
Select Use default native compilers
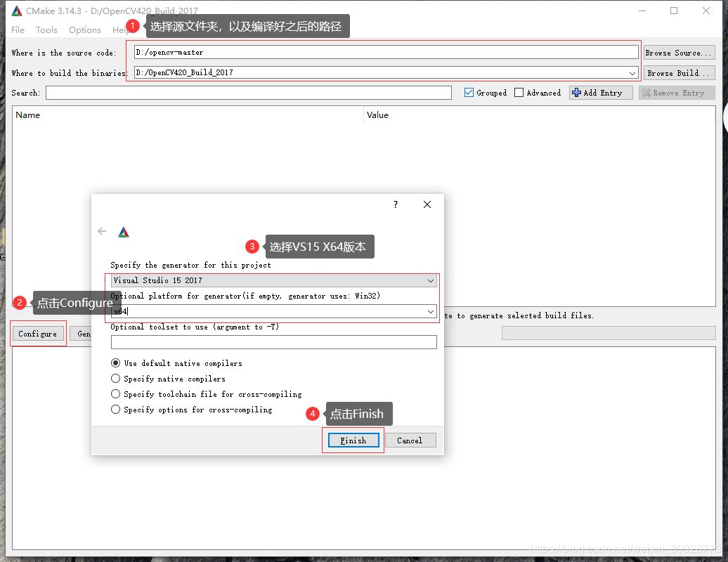coord(116,363)
